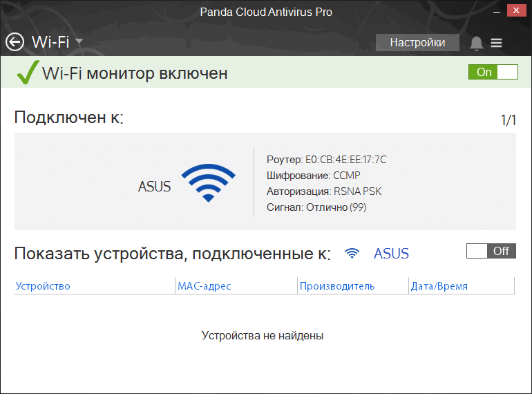Image resolution: width=532 pixels, height=394 pixels.
Task: Minimize the Panda Cloud Antivirus window
Action: click(497, 12)
